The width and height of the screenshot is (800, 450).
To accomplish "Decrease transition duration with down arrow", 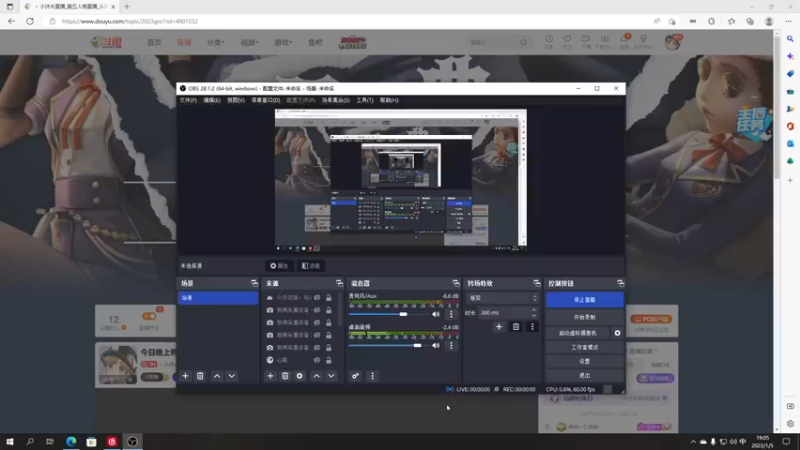I will point(534,316).
